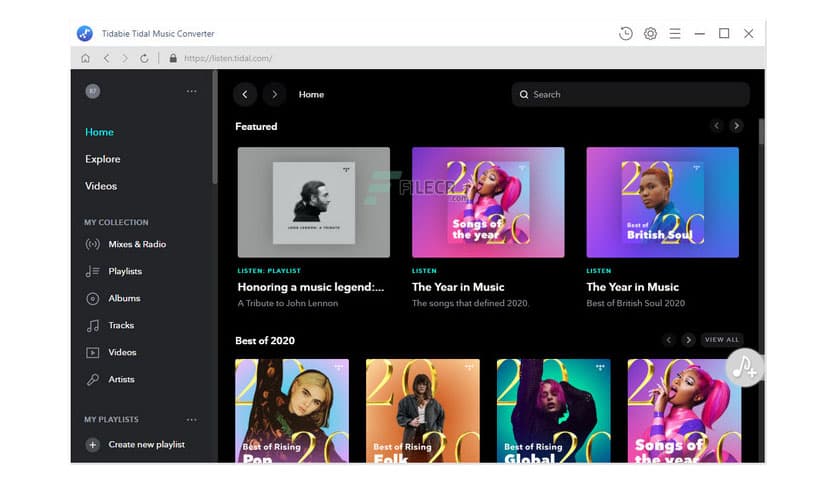Open the Playlists collection
The image size is (836, 484).
[x=114, y=271]
